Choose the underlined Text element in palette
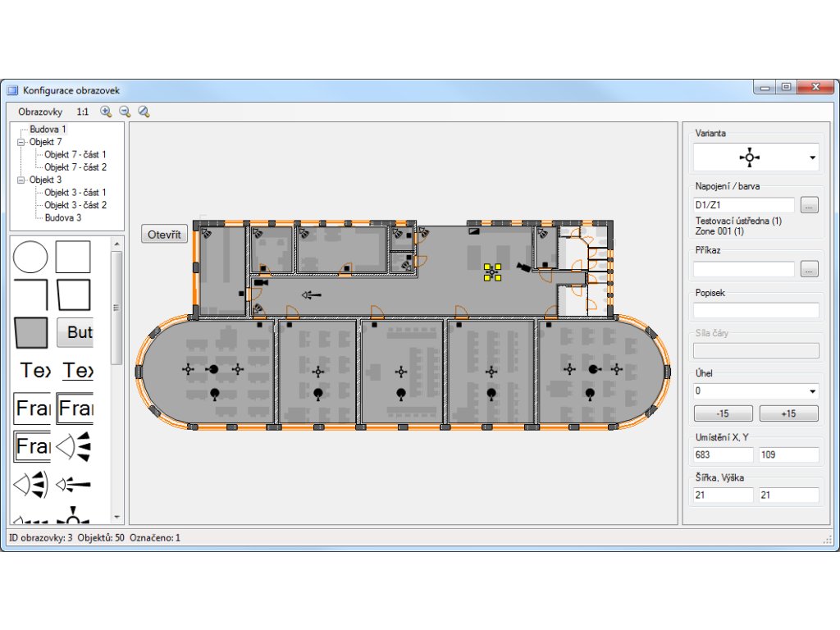840x630 pixels. tap(78, 371)
